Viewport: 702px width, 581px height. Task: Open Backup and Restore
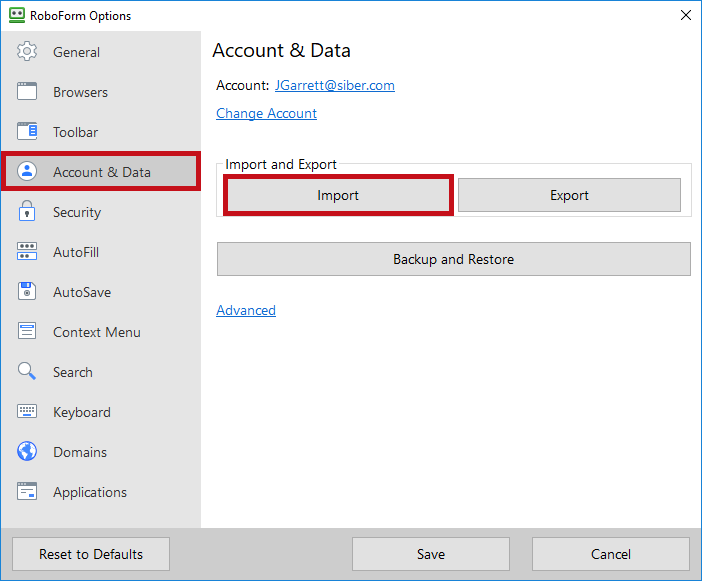point(453,259)
